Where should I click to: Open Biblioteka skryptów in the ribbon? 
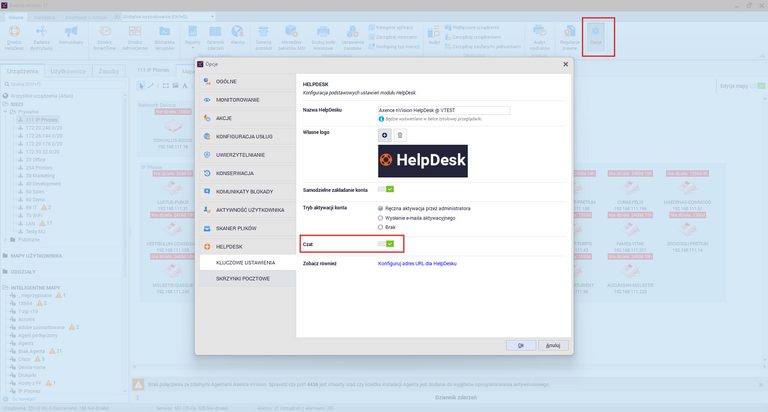165,38
